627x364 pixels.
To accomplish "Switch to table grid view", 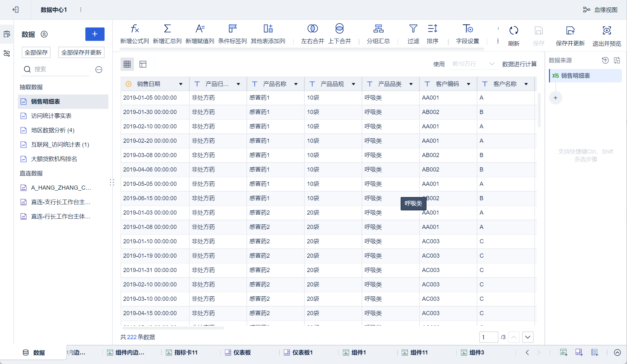I will point(127,64).
